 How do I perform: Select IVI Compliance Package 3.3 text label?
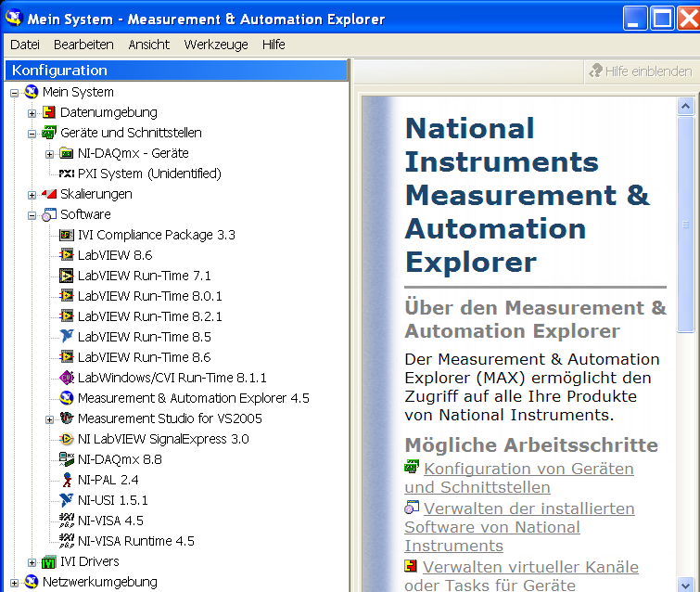point(157,235)
